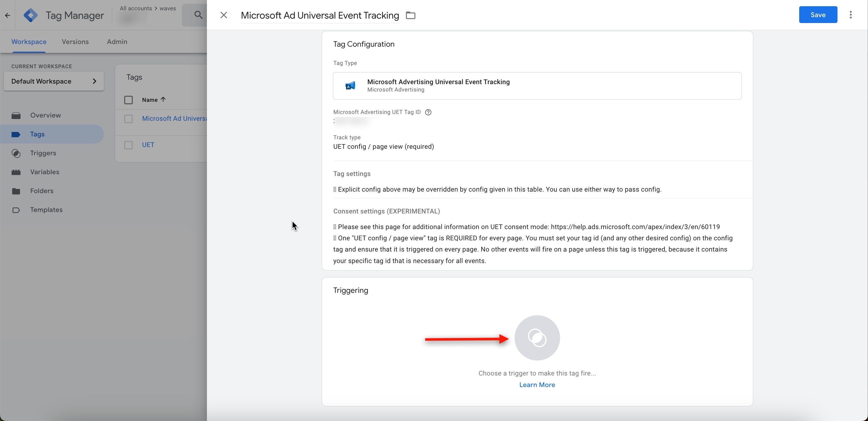Click the Overview sidebar icon
Image resolution: width=868 pixels, height=421 pixels.
[16, 116]
